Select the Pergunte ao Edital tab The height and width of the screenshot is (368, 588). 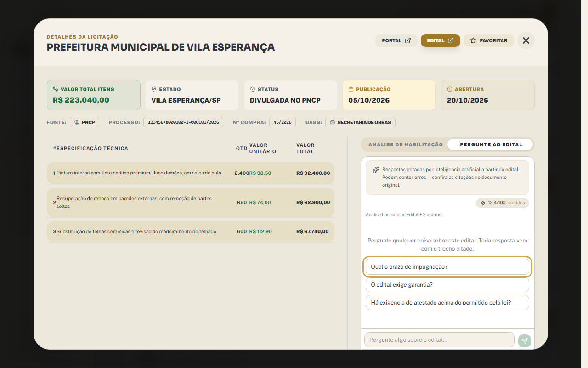pyautogui.click(x=491, y=144)
